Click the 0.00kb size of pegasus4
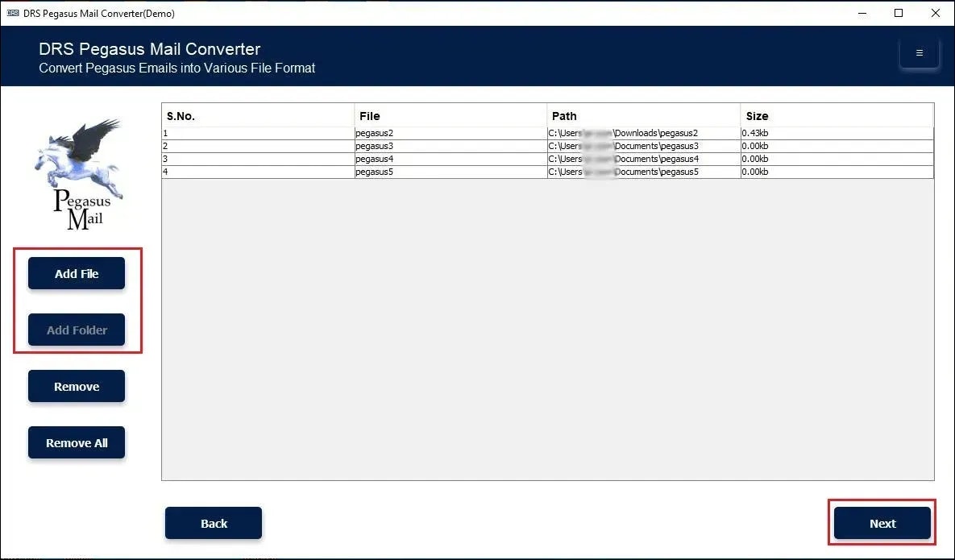Image resolution: width=955 pixels, height=560 pixels. [837, 159]
